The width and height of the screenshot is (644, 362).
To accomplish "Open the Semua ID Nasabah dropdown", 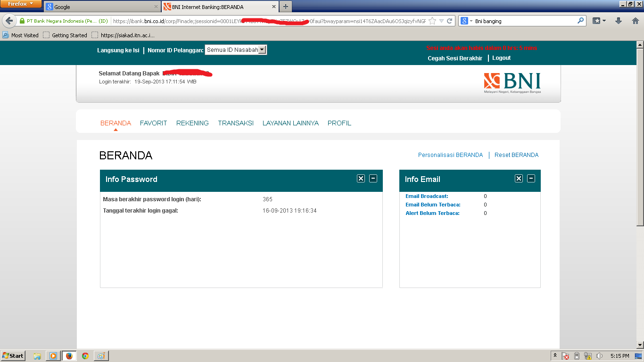I will [x=236, y=50].
